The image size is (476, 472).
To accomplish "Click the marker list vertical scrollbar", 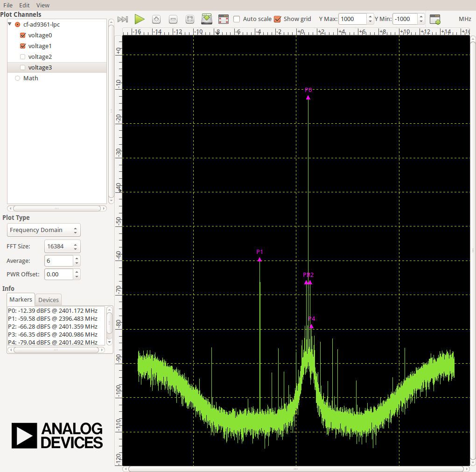I will pyautogui.click(x=110, y=325).
